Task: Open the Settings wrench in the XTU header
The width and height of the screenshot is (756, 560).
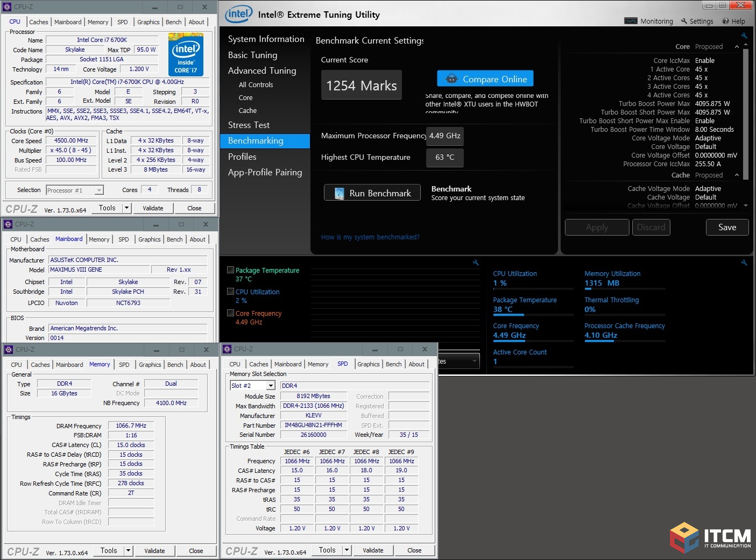Action: click(x=684, y=21)
